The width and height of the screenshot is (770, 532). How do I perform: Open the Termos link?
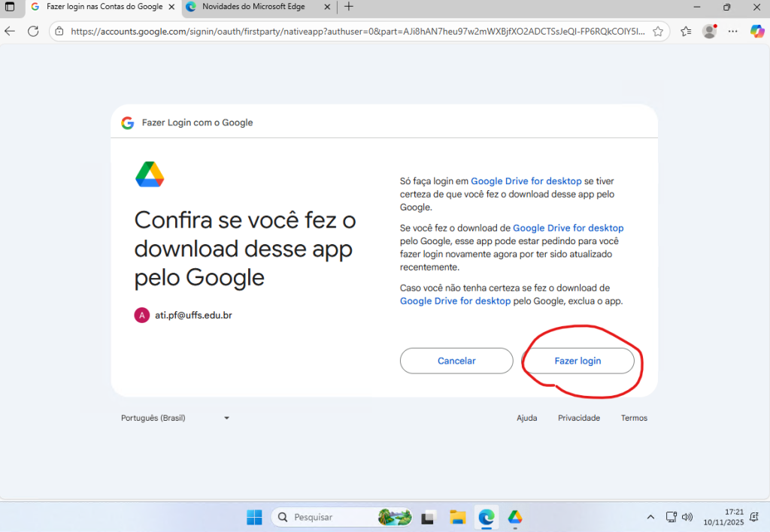tap(633, 418)
